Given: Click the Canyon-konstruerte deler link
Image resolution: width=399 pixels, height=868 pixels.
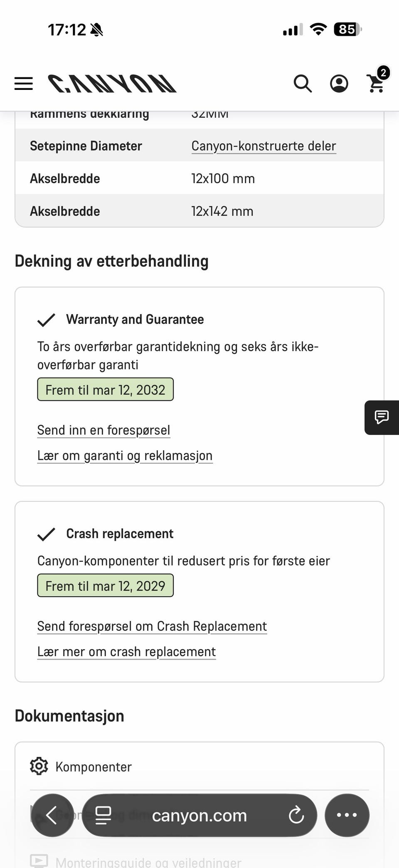Looking at the screenshot, I should (264, 146).
